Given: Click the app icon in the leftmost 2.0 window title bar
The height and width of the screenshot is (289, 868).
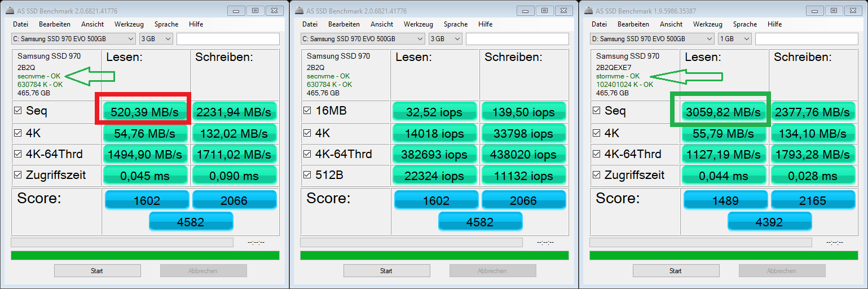Looking at the screenshot, I should coord(11,11).
